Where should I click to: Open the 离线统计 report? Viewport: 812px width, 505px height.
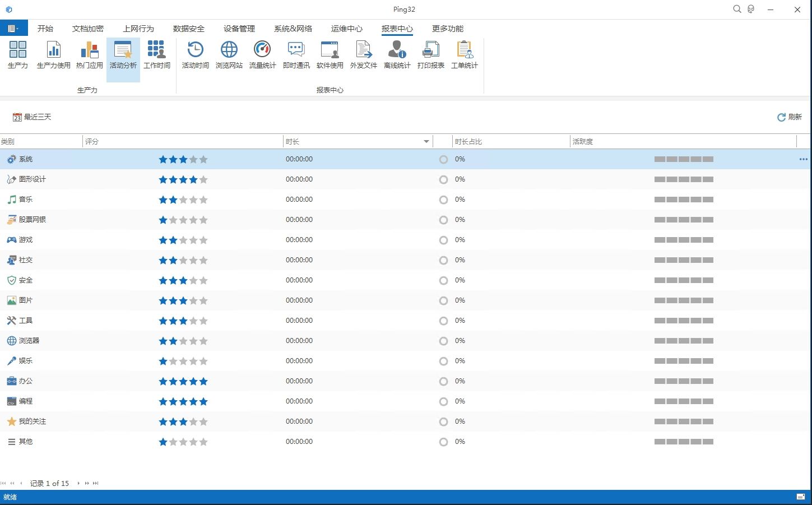397,55
